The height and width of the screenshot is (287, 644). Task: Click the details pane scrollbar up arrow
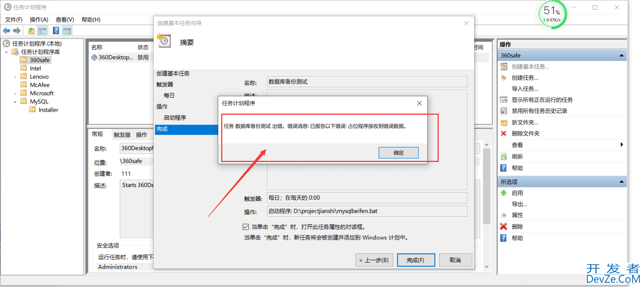coord(487,145)
